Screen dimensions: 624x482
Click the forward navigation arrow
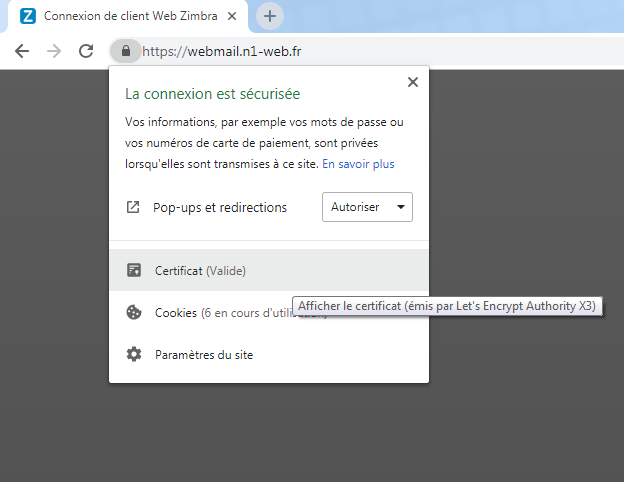(x=54, y=51)
